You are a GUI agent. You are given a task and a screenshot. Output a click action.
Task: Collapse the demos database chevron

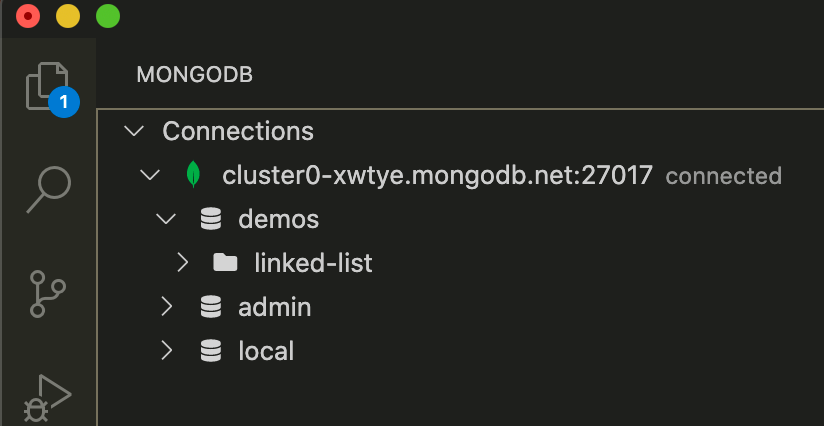[x=166, y=219]
